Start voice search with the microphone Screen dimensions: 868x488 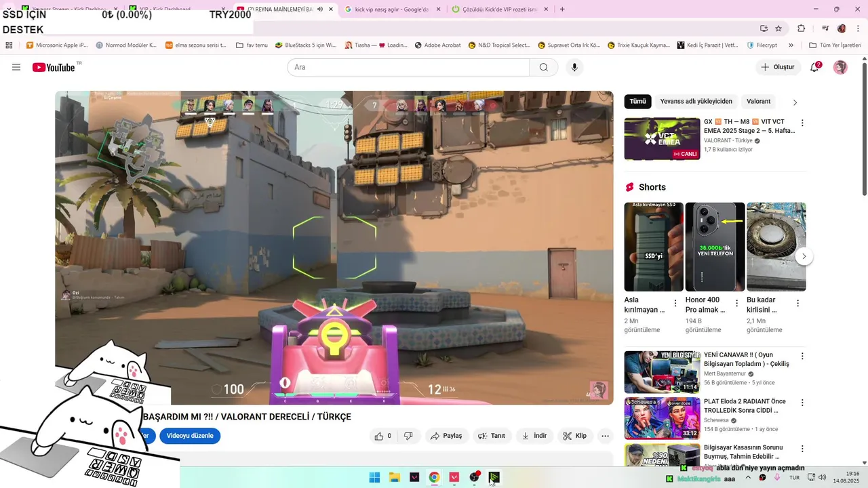click(x=574, y=67)
